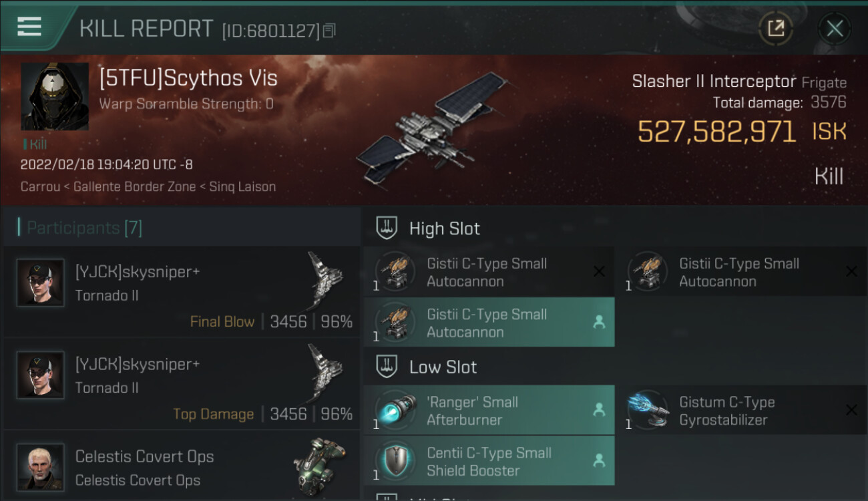Select the Gistum C-Type Gyrostabilizer item
This screenshot has width=868, height=501.
[741, 410]
